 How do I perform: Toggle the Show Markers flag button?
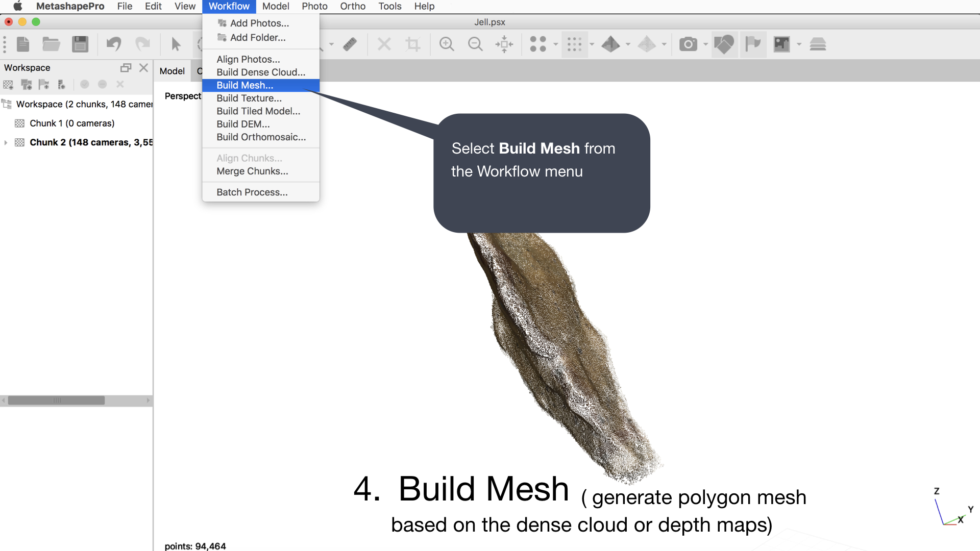pyautogui.click(x=753, y=44)
